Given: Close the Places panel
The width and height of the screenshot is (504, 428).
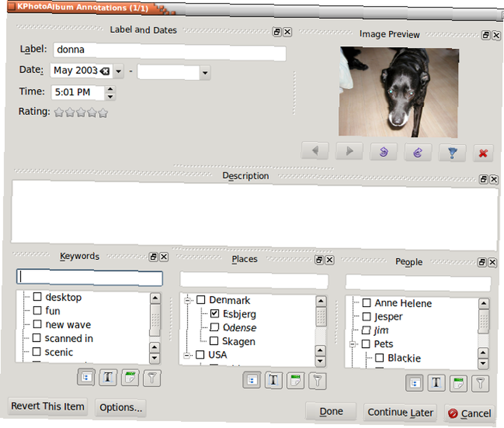Looking at the screenshot, I should click(330, 260).
